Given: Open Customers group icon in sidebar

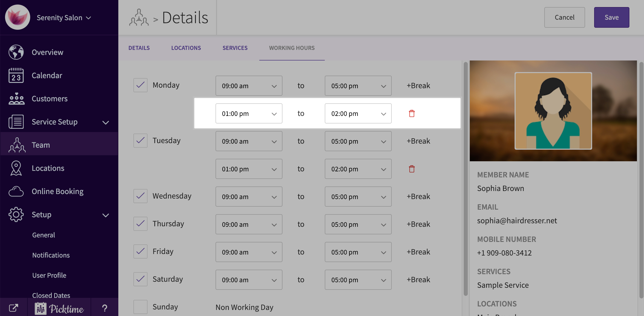Looking at the screenshot, I should pos(16,99).
